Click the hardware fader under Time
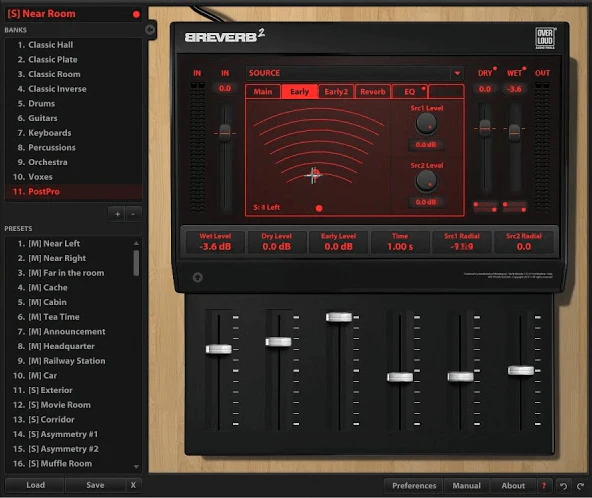592x498 pixels. (x=400, y=377)
